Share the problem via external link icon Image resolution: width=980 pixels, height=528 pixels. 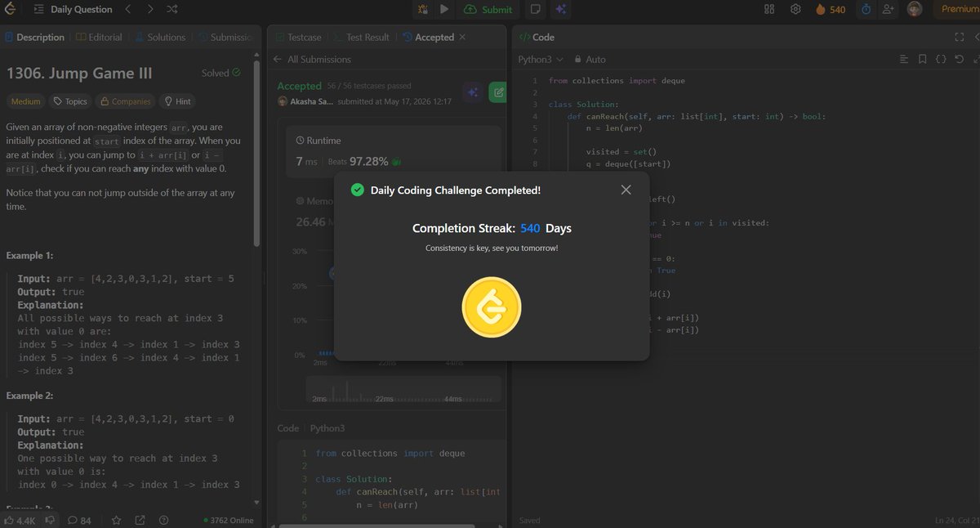coord(140,520)
